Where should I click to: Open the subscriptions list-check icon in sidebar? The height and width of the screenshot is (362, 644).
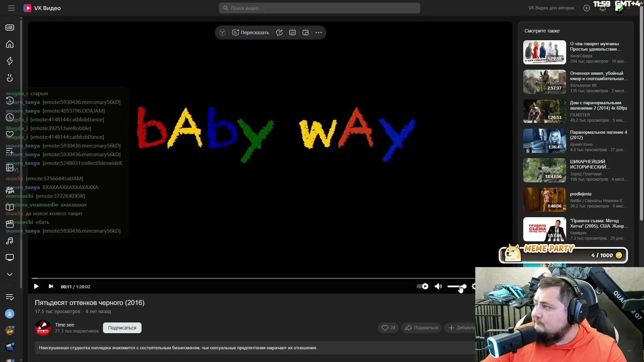click(x=10, y=297)
